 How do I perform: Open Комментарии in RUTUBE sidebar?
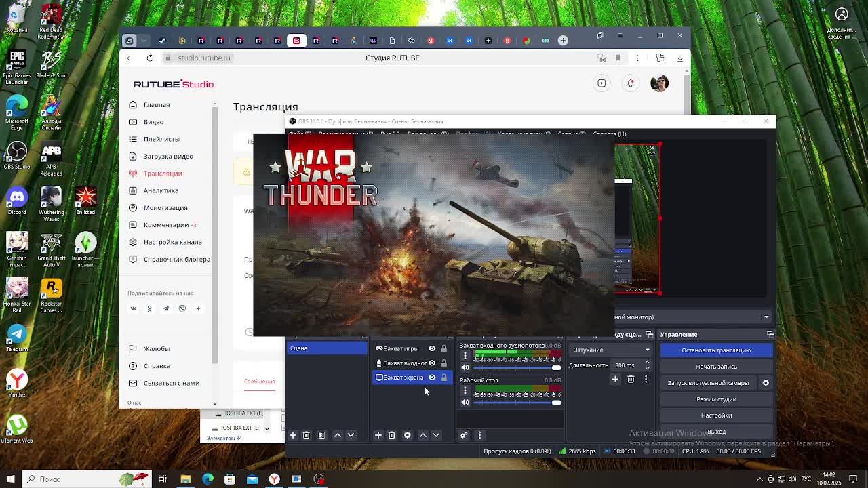166,225
